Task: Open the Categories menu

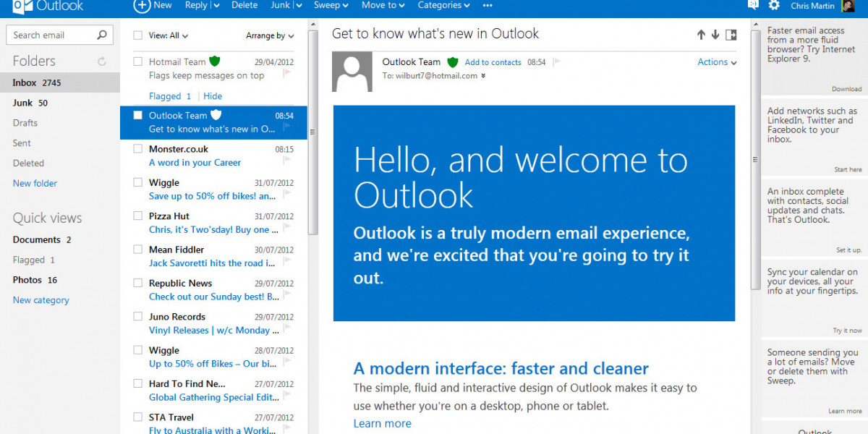Action: coord(443,5)
